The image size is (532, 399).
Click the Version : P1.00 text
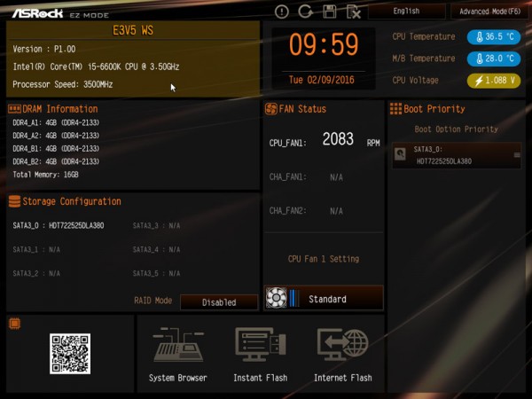tap(44, 49)
